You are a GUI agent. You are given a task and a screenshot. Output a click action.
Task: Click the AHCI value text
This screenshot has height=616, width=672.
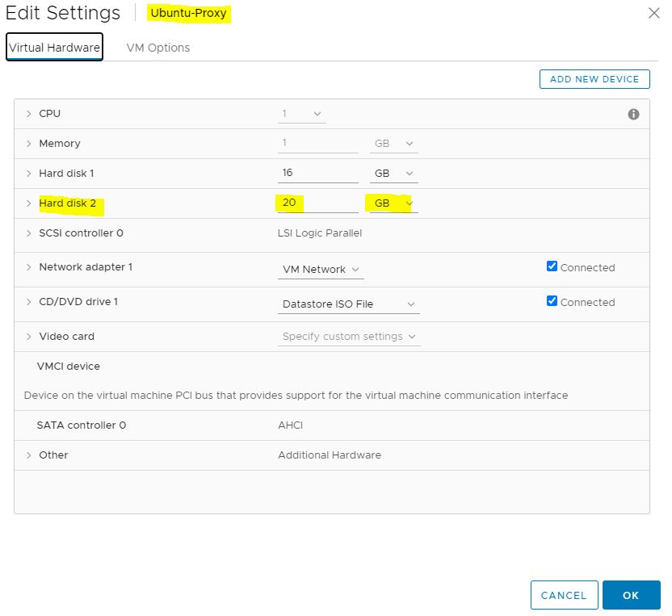click(290, 425)
